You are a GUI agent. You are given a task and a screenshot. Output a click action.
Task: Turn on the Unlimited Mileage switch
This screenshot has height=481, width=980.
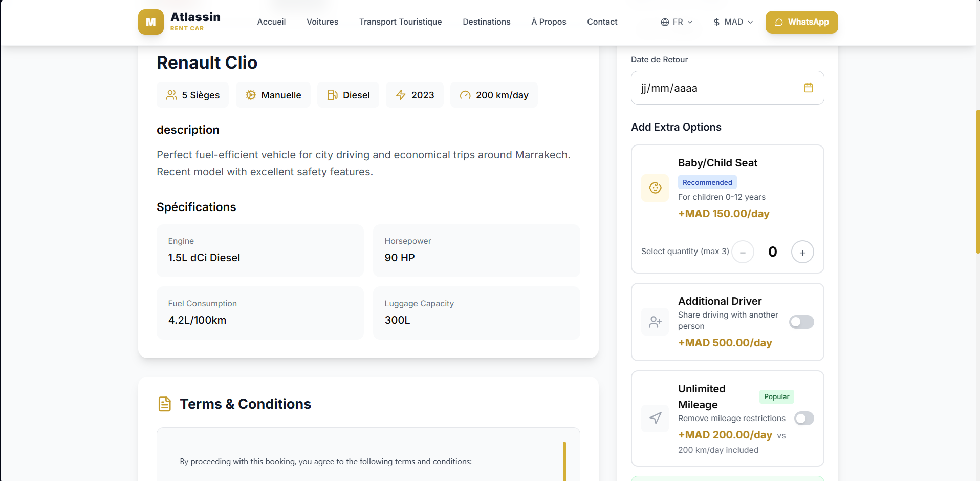point(804,418)
